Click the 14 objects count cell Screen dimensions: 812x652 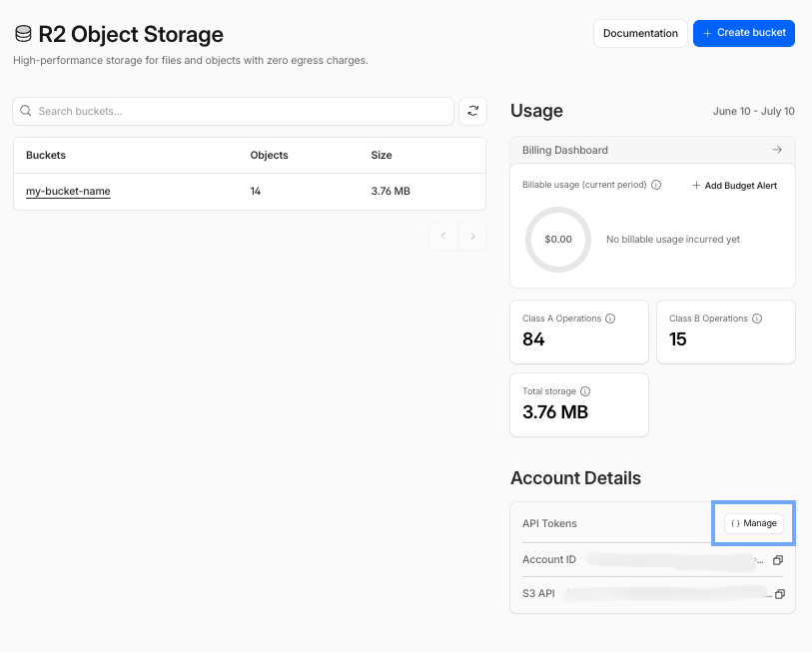[x=256, y=191]
